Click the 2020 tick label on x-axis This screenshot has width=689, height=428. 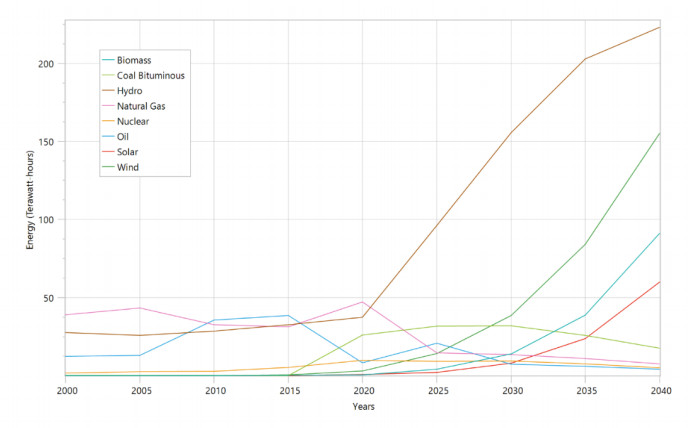[x=362, y=389]
